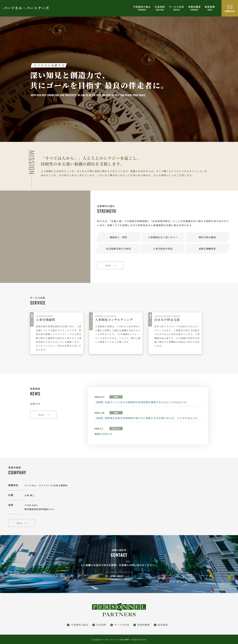Screen dimensions: 238x644
Task: Click the 社会保険労務士の知見 strength tag
Action: coord(119,249)
